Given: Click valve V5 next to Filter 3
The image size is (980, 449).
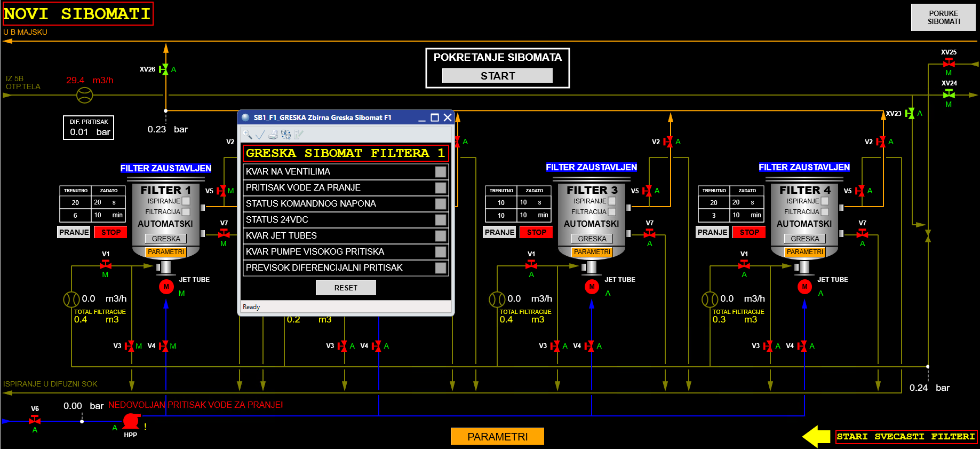Looking at the screenshot, I should click(647, 191).
